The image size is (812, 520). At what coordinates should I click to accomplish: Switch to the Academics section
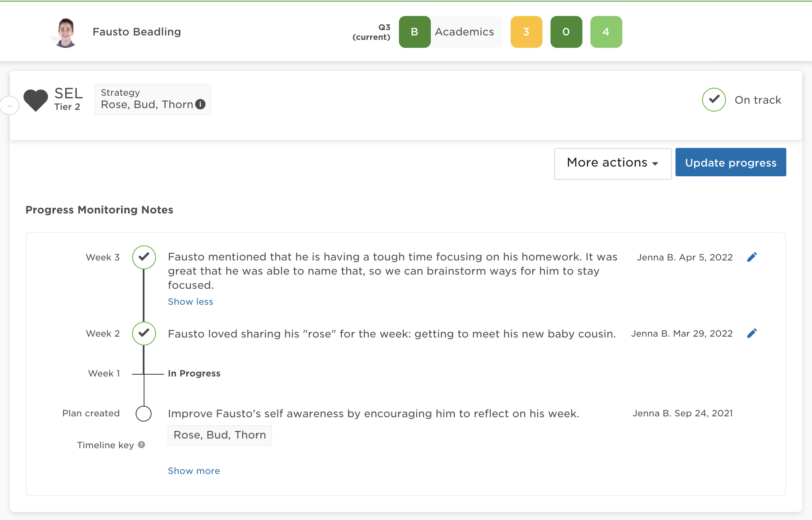[464, 31]
